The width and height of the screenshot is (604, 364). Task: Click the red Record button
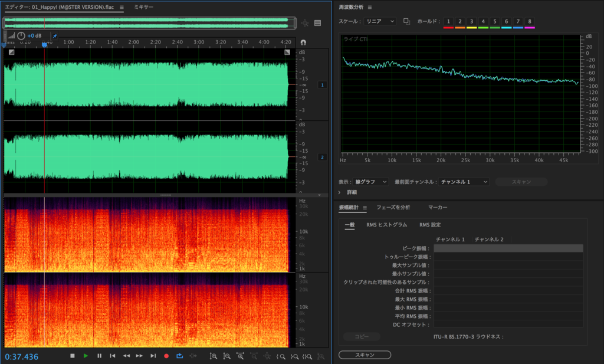166,356
